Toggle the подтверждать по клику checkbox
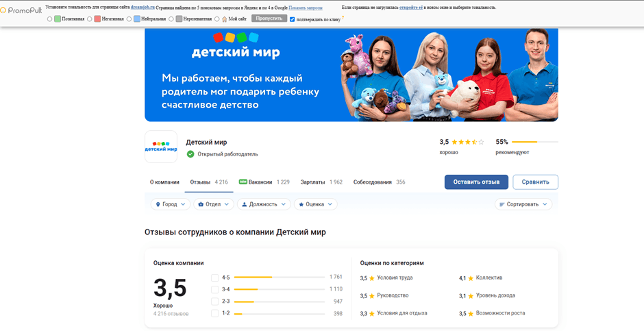 [x=293, y=19]
